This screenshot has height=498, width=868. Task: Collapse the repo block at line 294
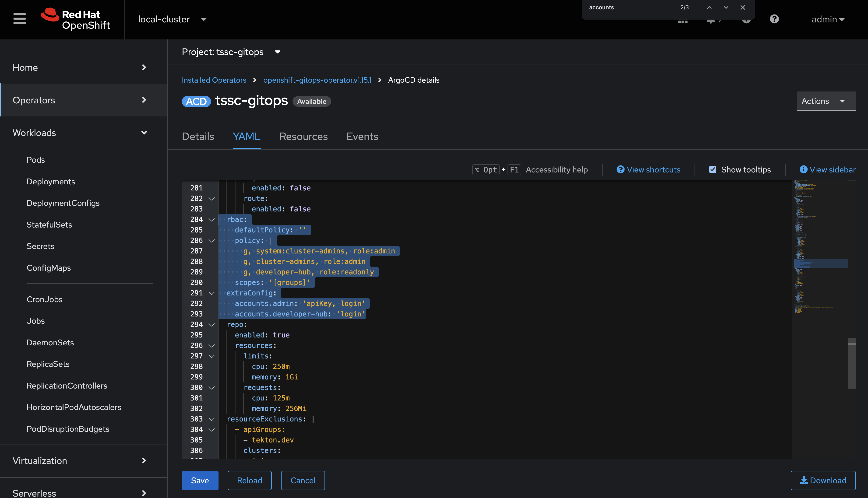tap(212, 325)
